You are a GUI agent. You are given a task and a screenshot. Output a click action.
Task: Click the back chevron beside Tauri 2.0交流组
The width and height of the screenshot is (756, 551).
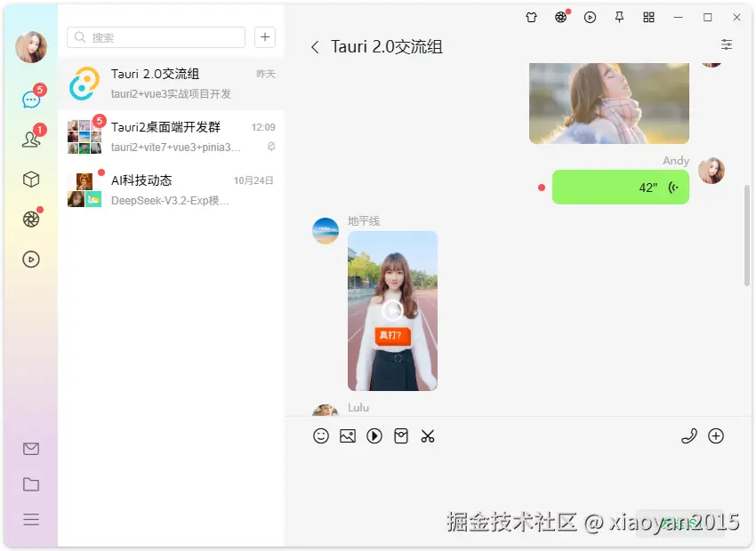click(x=313, y=47)
